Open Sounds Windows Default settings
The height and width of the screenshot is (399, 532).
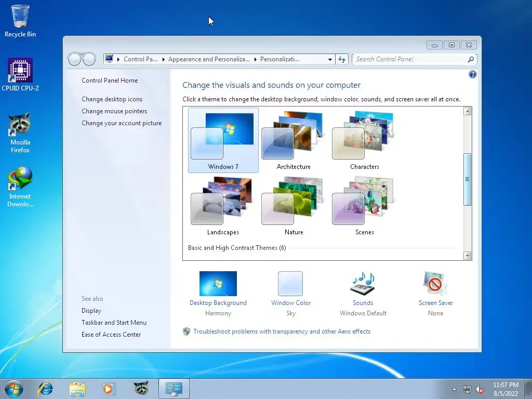coord(363,294)
